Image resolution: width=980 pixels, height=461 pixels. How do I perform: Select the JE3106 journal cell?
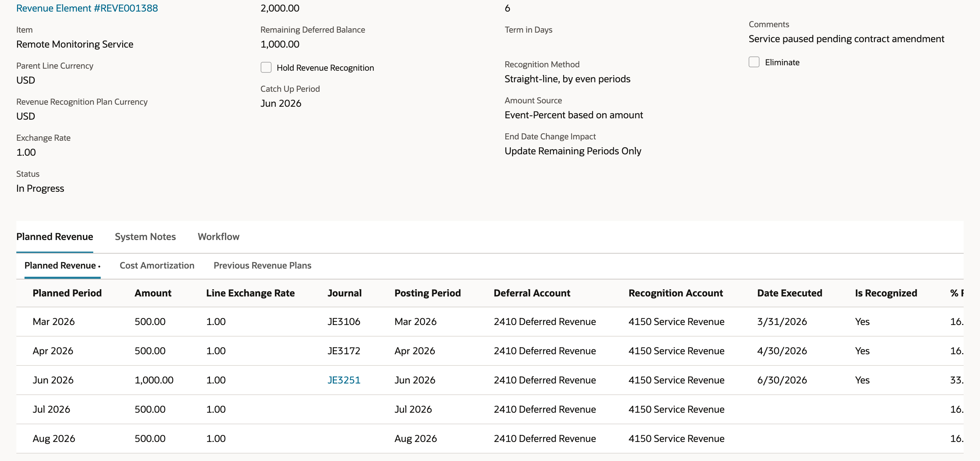coord(344,321)
